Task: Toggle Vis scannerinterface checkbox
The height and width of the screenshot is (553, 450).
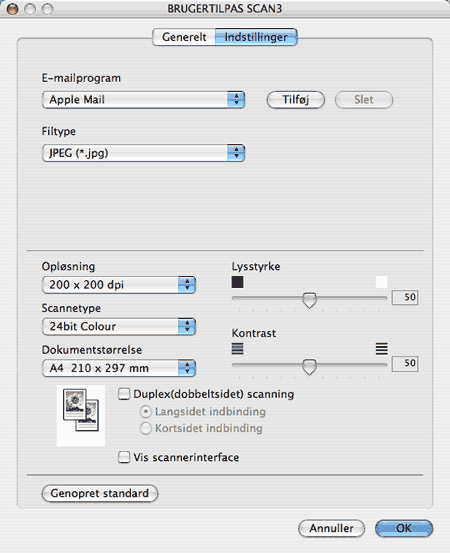Action: click(124, 457)
